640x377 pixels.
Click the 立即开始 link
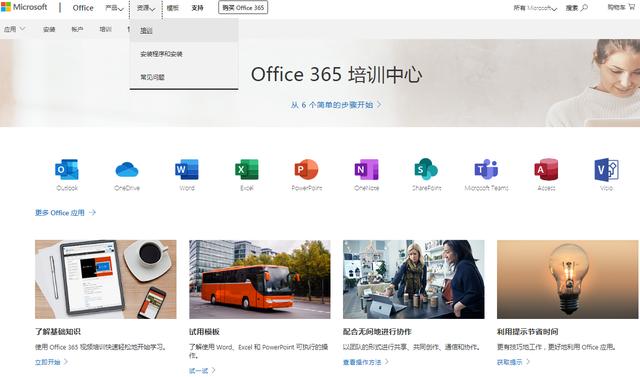(x=51, y=362)
